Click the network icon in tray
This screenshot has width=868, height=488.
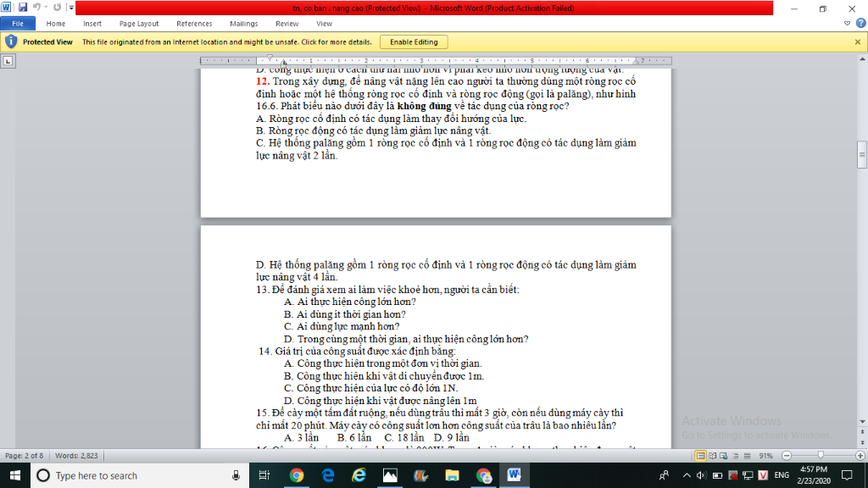coord(748,475)
